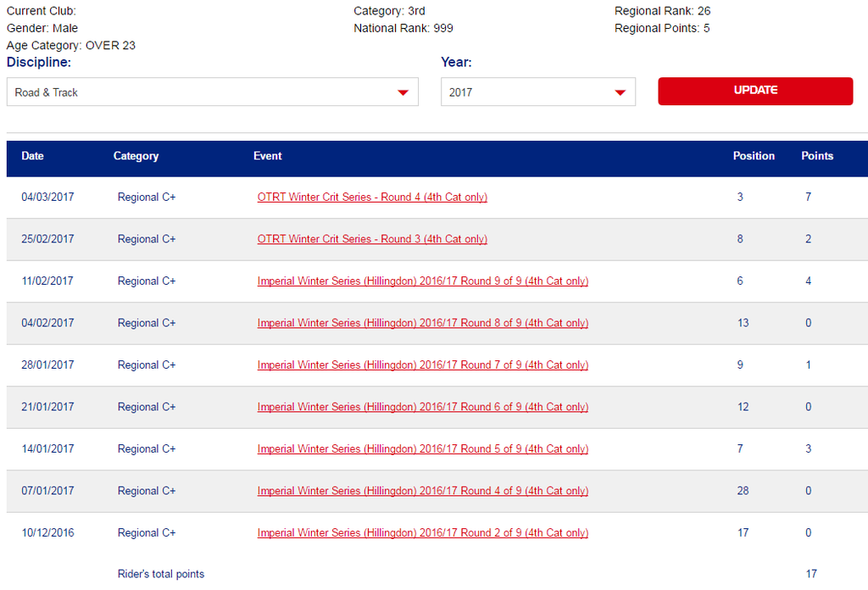Screen dimensions: 868x590
Task: Open Imperial Winter Series Round 4 of 9
Action: tap(422, 491)
